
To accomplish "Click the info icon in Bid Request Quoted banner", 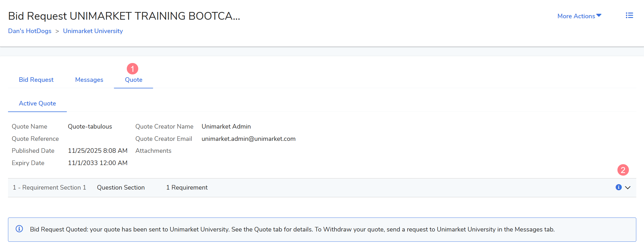I will click(x=19, y=229).
